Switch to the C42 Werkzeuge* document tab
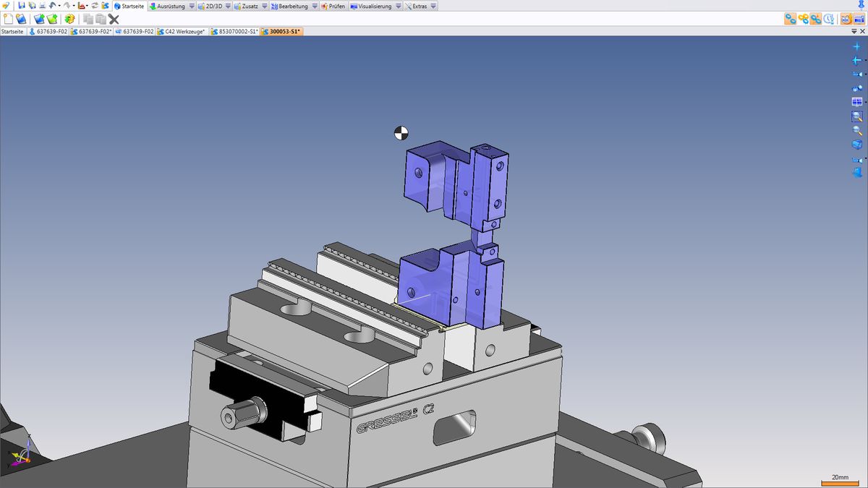Image resolution: width=868 pixels, height=488 pixels. [182, 32]
